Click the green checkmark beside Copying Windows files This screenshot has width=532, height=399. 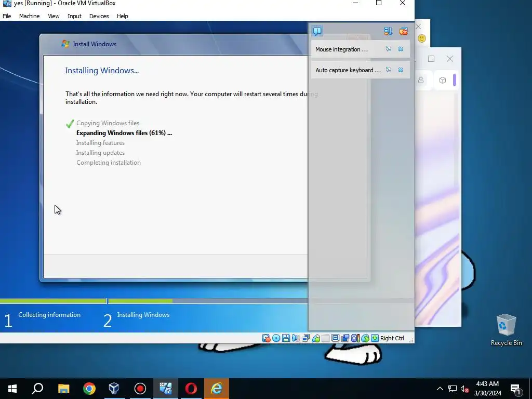[x=70, y=124]
